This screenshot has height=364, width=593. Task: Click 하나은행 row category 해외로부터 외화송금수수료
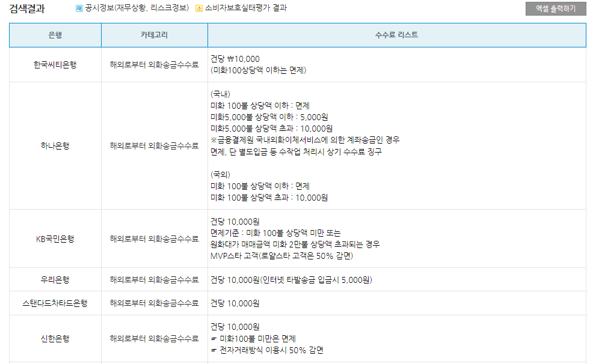tap(155, 146)
